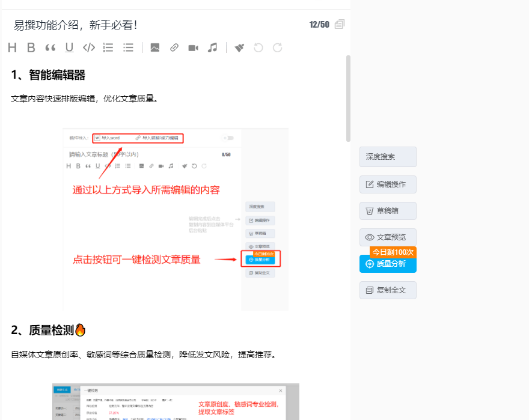Open 文章预览 to preview the article

click(x=388, y=237)
